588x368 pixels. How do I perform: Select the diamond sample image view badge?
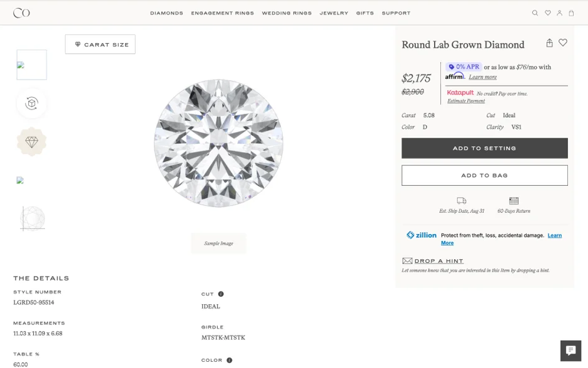(x=31, y=142)
